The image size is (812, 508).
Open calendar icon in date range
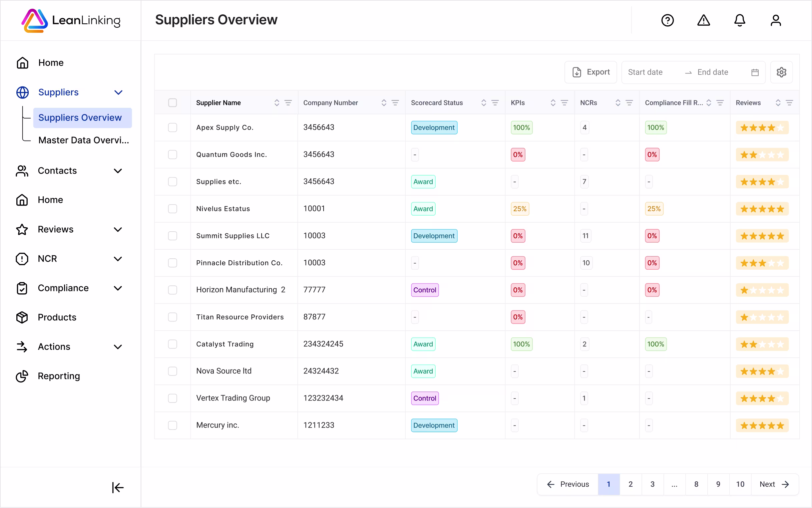755,72
